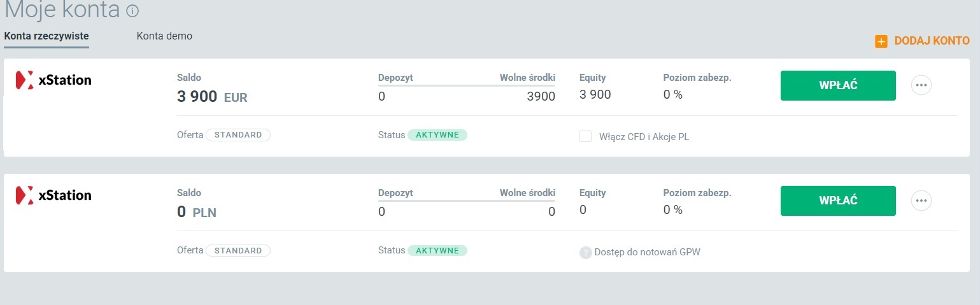Click AKTYWNE status badge on EUR account
This screenshot has width=980, height=305.
click(x=437, y=135)
